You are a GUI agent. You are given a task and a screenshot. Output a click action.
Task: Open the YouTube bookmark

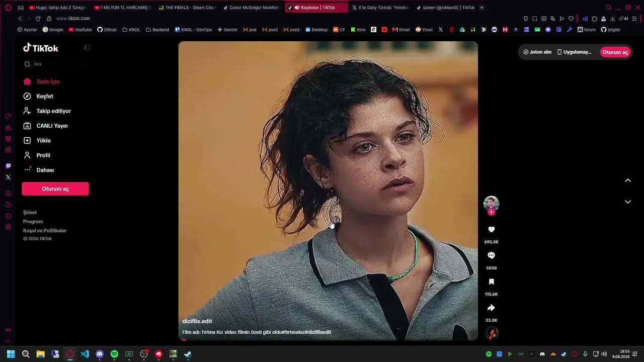[80, 30]
